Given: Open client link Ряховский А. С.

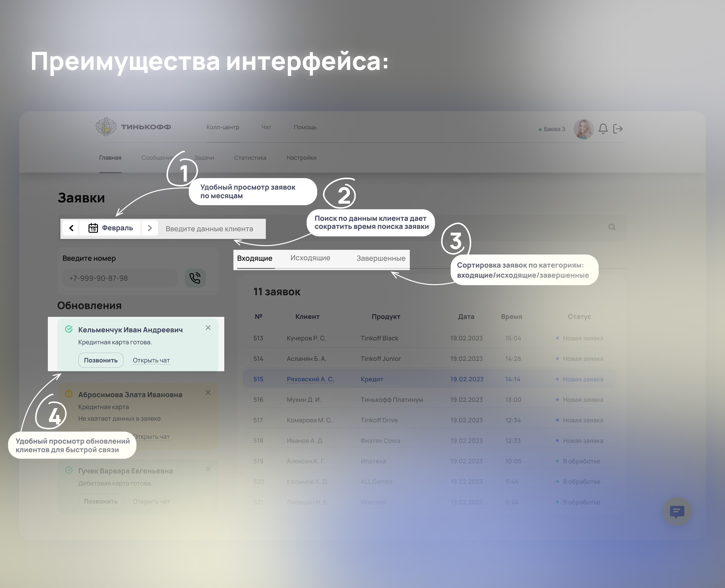Looking at the screenshot, I should click(x=310, y=379).
